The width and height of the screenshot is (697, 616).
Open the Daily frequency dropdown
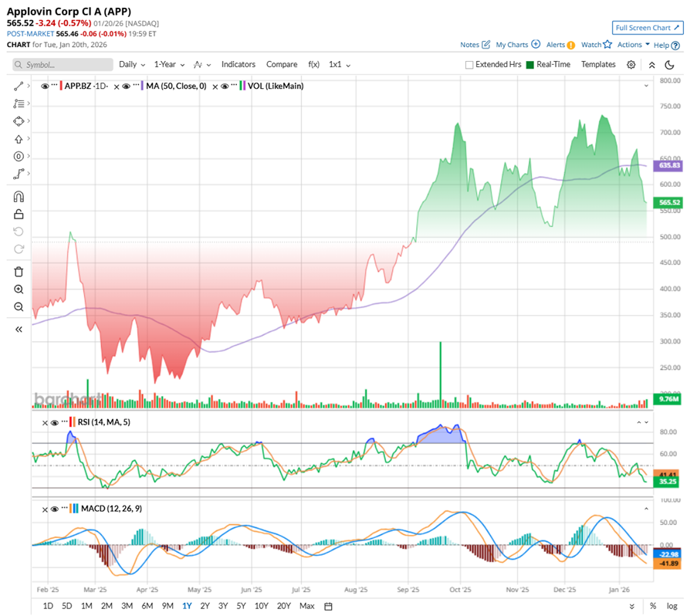(x=132, y=64)
